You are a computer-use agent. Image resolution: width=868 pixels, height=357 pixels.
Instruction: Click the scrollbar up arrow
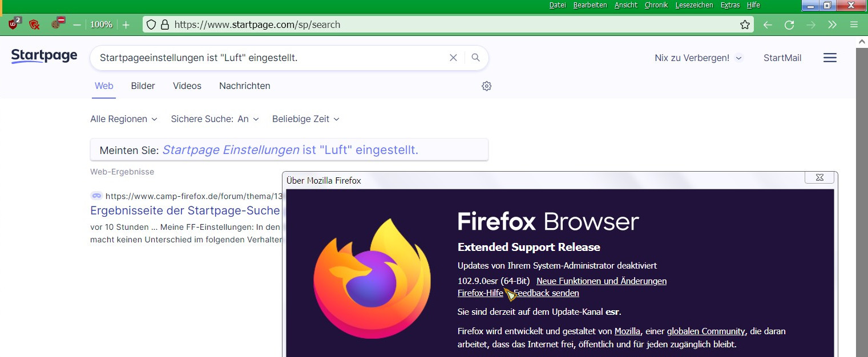[x=862, y=42]
